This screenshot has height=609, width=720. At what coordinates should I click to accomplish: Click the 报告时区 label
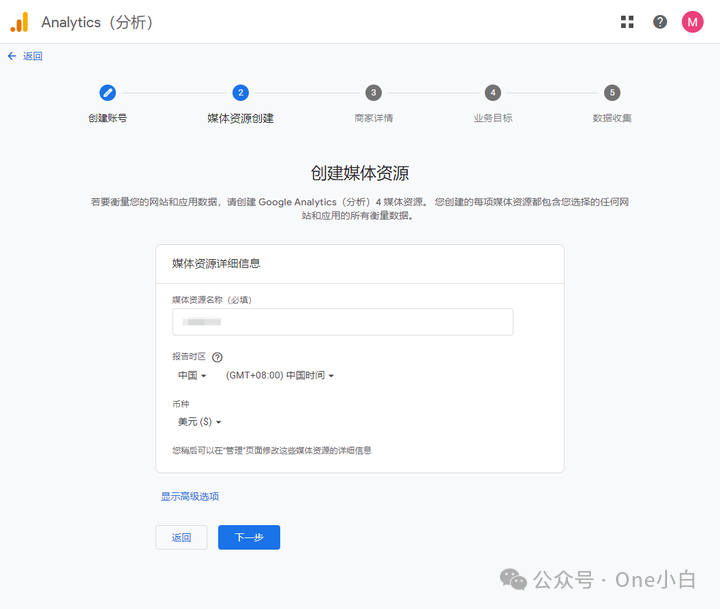[189, 357]
